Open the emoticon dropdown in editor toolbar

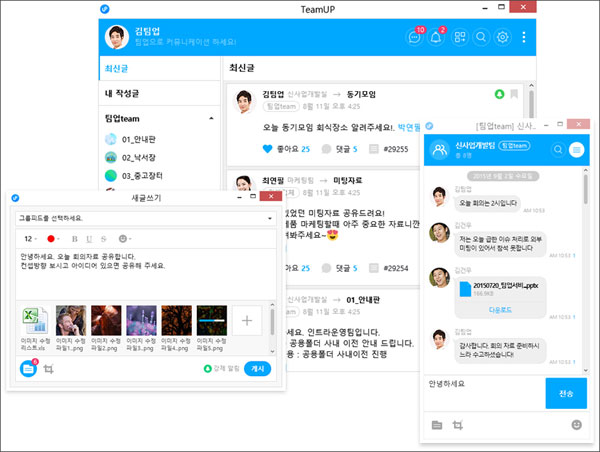(x=125, y=239)
